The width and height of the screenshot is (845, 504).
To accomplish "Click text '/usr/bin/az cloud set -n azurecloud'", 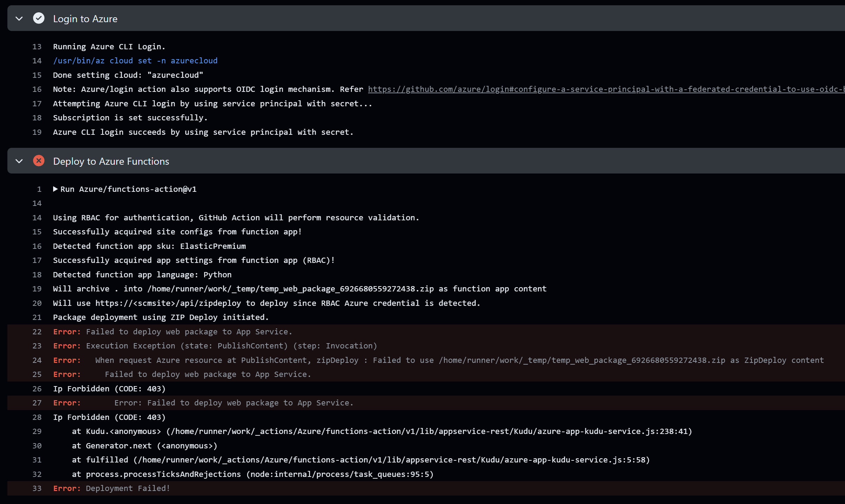I will [x=135, y=61].
